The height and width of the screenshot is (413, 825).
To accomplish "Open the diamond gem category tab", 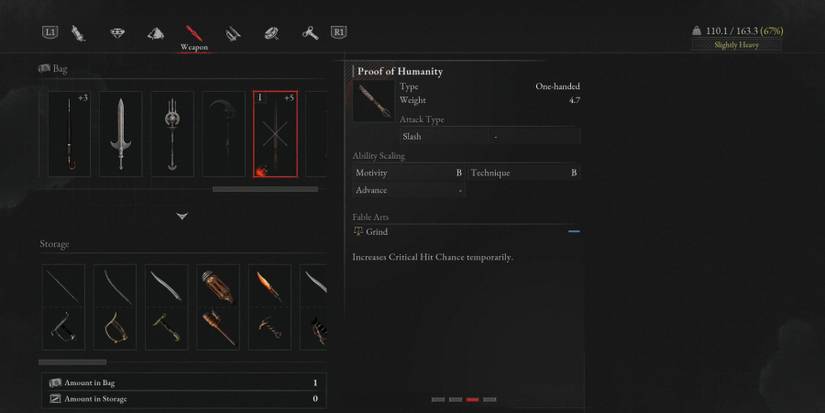I will [x=117, y=33].
